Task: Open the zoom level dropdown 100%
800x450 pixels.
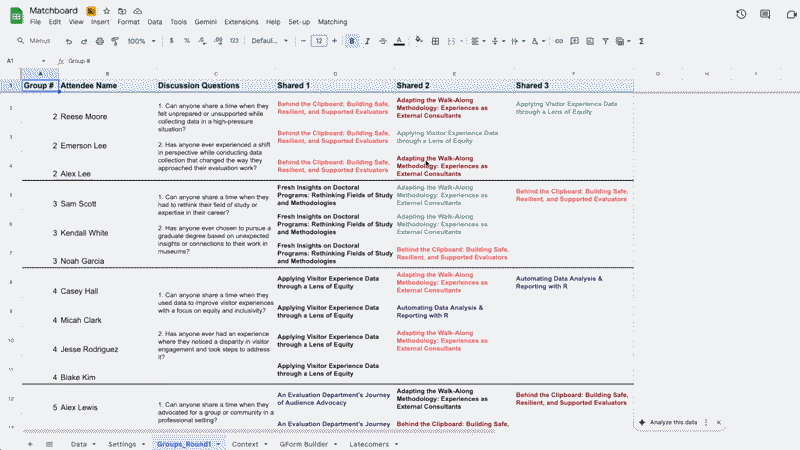Action: (141, 41)
